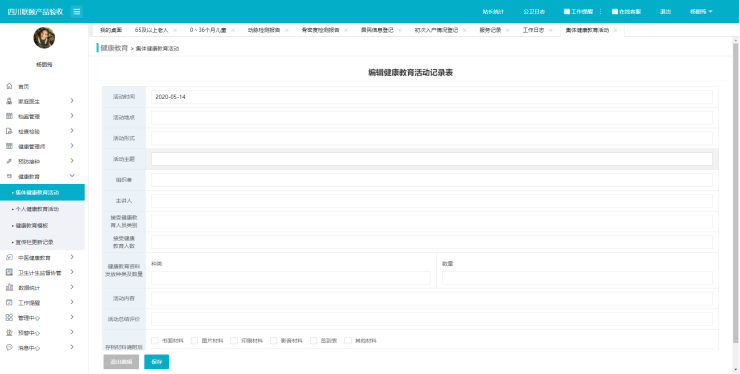Close the 65及以上老人 tab
Image resolution: width=740 pixels, height=374 pixels.
coord(175,30)
